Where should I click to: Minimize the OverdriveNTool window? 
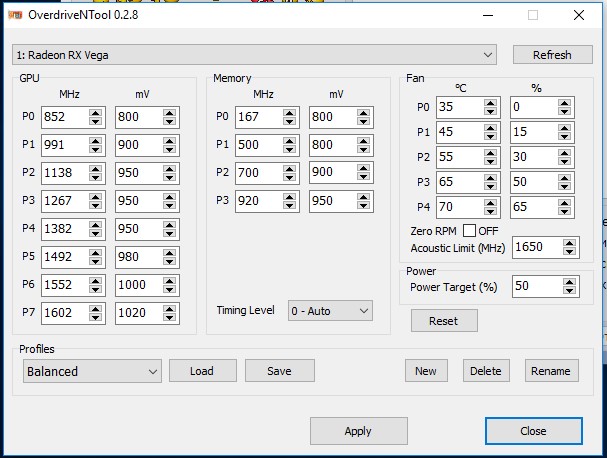coord(488,15)
